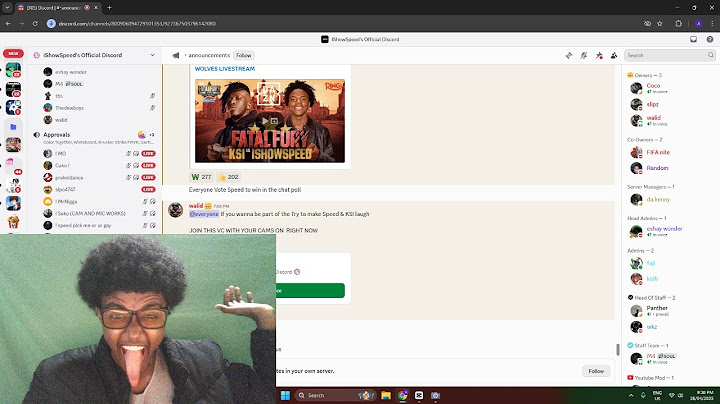720x404 pixels.
Task: Open the taskbar clock and date
Action: coord(704,395)
